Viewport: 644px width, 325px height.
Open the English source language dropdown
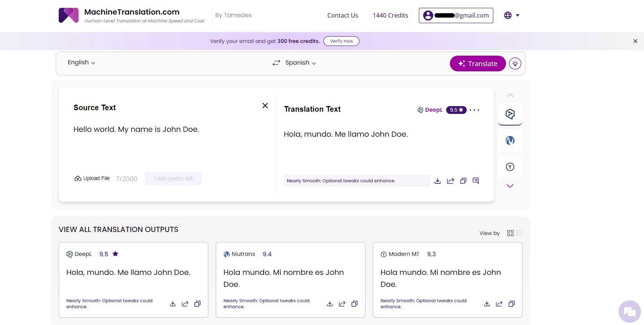pos(81,62)
